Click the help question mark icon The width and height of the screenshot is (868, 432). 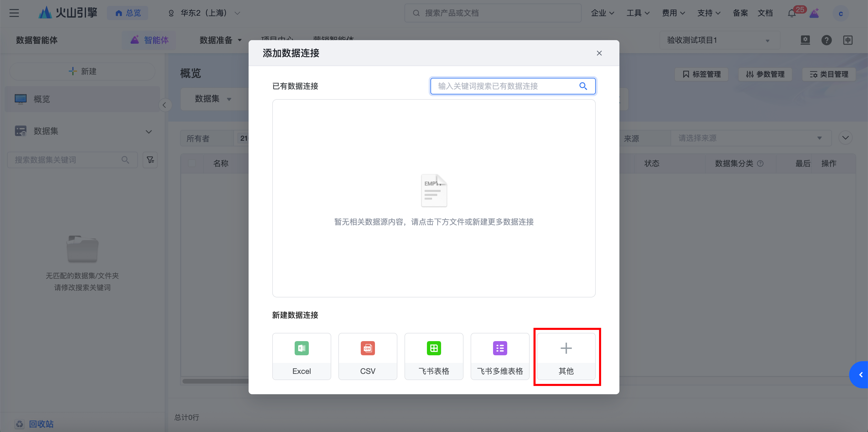[826, 40]
